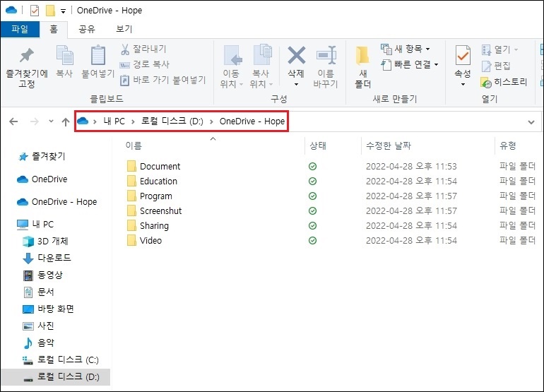The width and height of the screenshot is (544, 392).
Task: Click 로컬 디스크 (D:) in address bar
Action: tap(172, 121)
